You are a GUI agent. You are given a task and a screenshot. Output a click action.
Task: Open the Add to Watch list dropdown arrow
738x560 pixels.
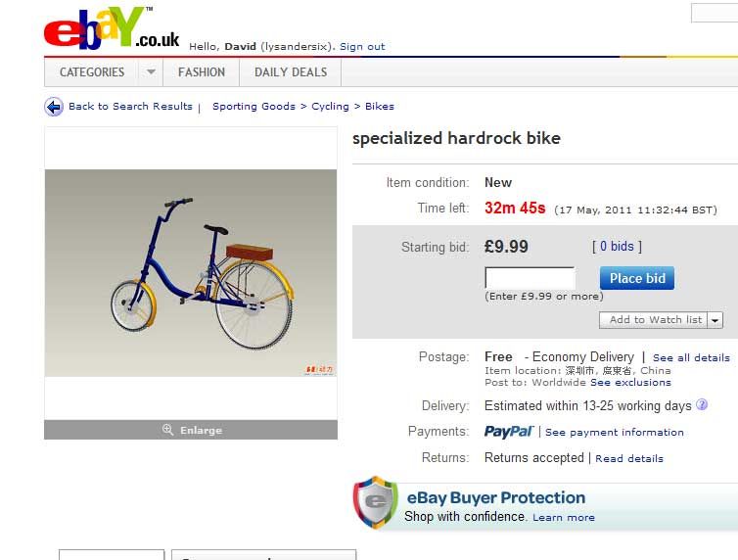715,320
